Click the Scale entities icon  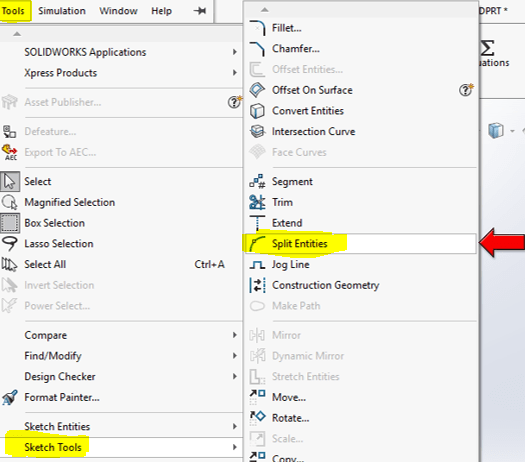(257, 439)
